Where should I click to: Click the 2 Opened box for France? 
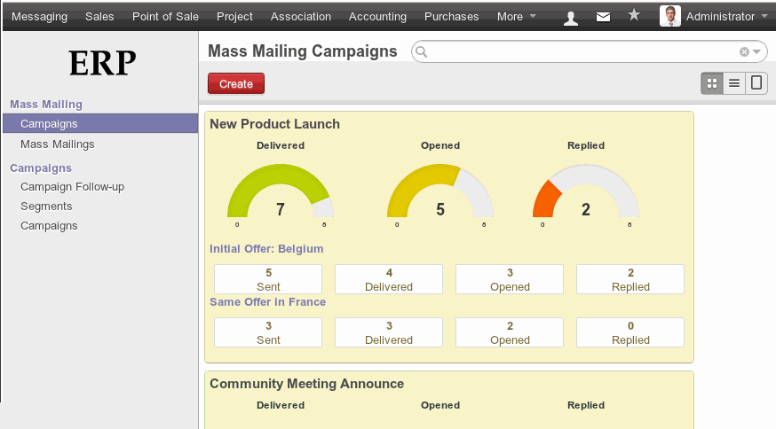click(x=509, y=332)
